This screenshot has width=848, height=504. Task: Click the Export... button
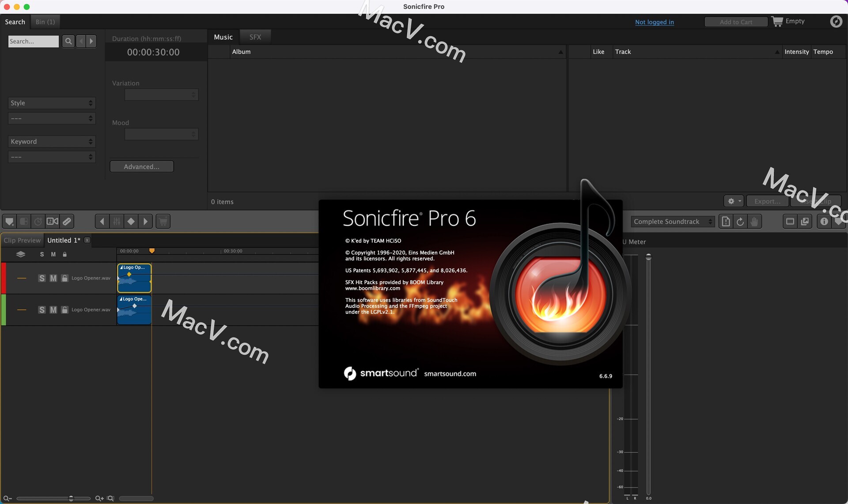click(767, 201)
